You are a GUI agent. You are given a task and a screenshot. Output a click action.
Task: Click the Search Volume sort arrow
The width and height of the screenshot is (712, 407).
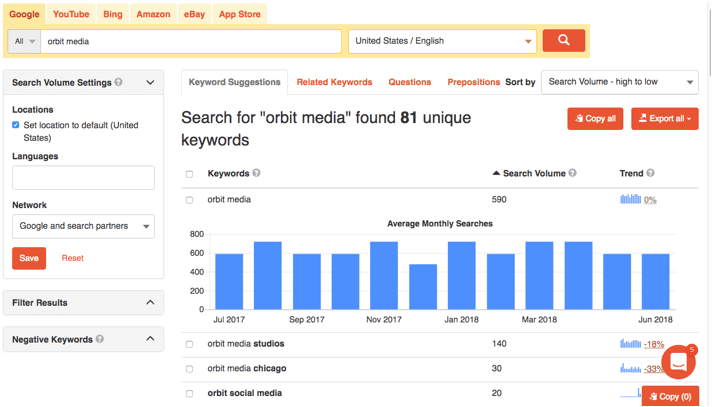click(x=496, y=173)
